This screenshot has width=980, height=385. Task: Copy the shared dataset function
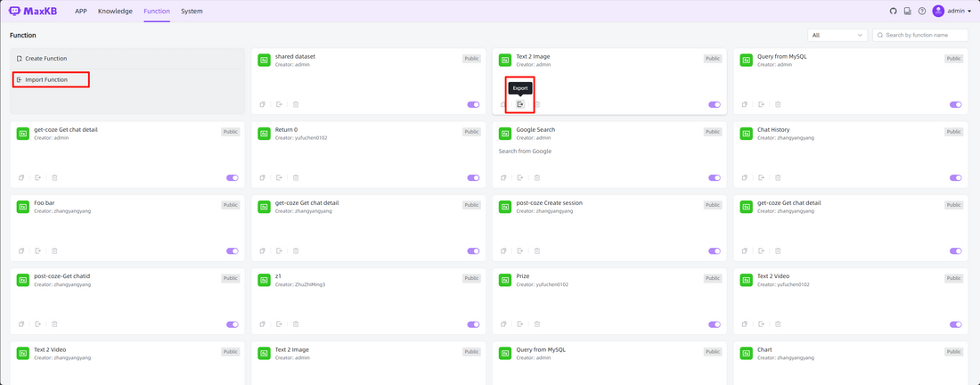point(262,104)
